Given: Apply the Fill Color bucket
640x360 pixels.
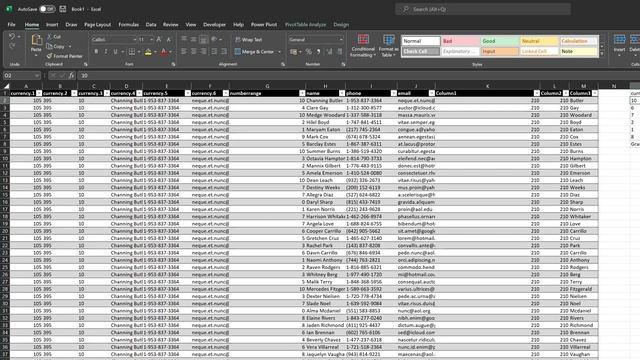Looking at the screenshot, I should click(x=148, y=52).
